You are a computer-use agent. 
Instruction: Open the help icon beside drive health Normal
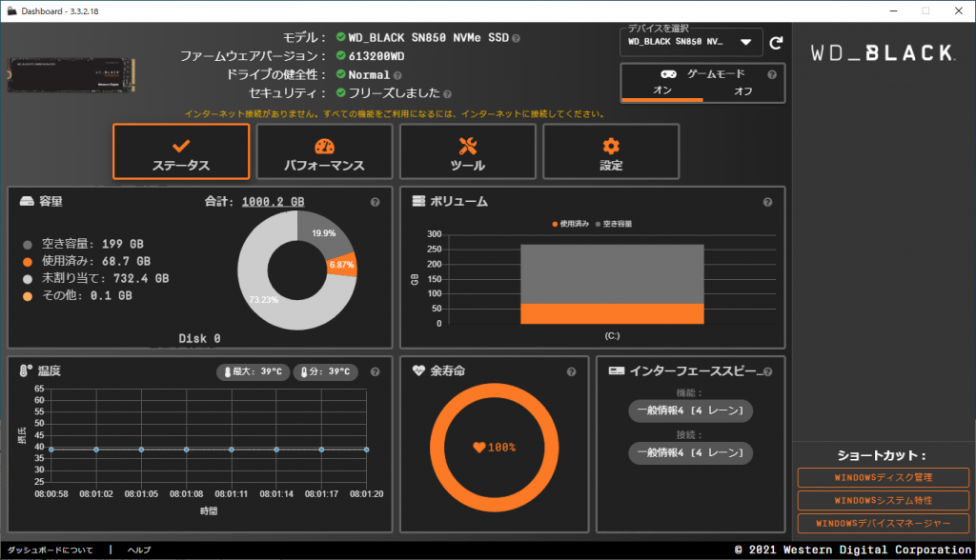click(x=397, y=75)
